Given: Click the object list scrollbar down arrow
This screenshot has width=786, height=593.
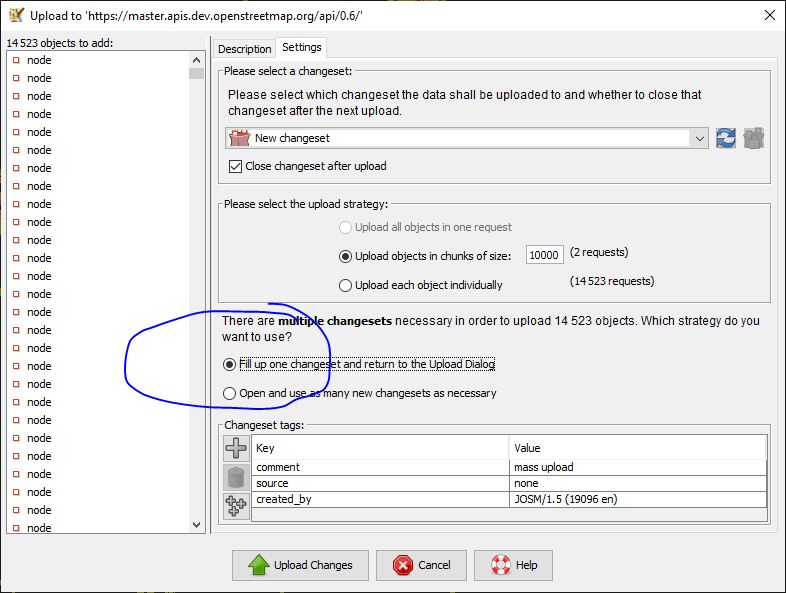Looking at the screenshot, I should point(196,524).
